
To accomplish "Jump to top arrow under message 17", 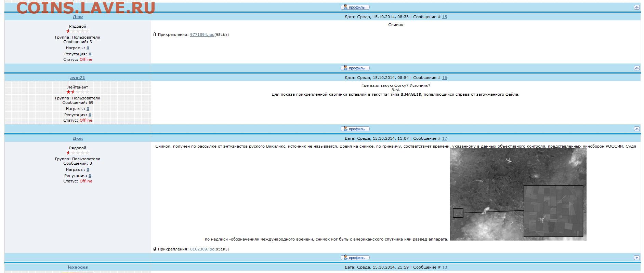I will point(636,258).
